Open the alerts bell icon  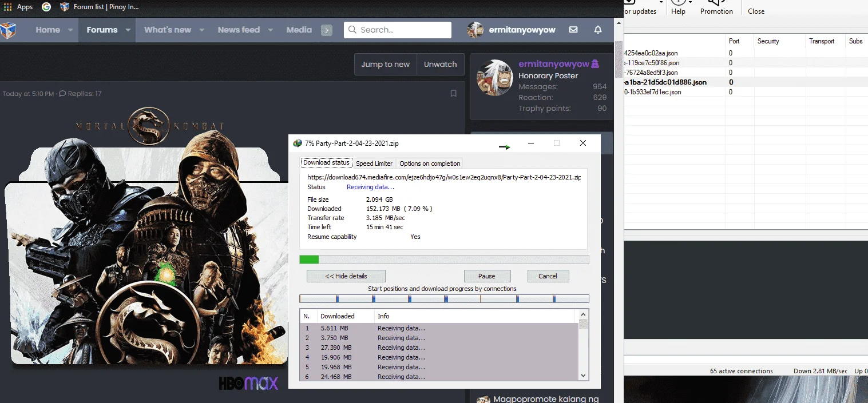(598, 30)
